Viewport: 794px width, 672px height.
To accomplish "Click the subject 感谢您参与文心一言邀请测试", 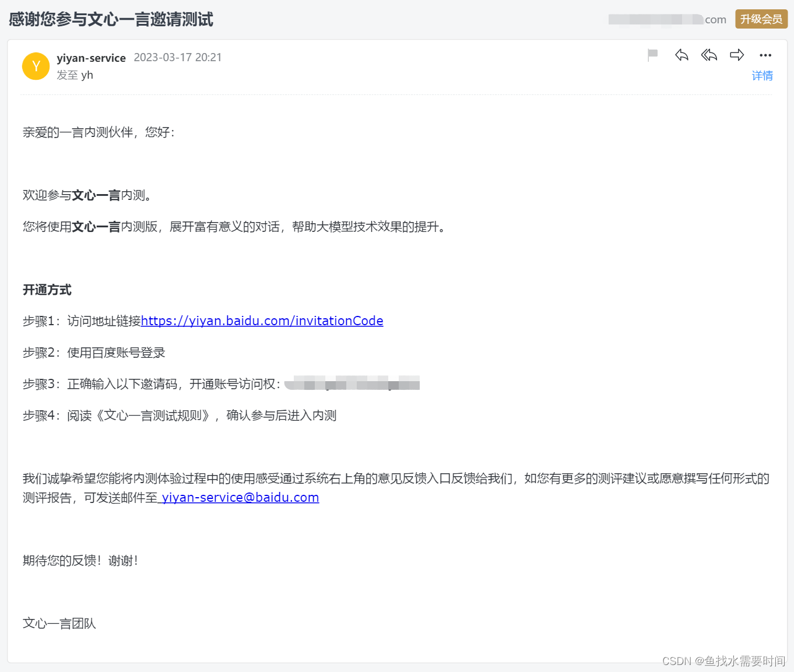I will [x=111, y=19].
